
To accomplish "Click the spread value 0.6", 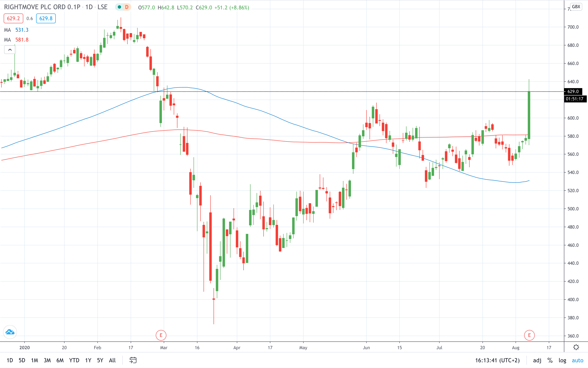I will coord(30,18).
